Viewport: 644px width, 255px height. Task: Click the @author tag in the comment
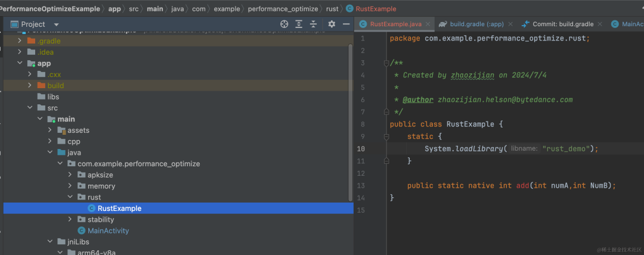coord(417,99)
